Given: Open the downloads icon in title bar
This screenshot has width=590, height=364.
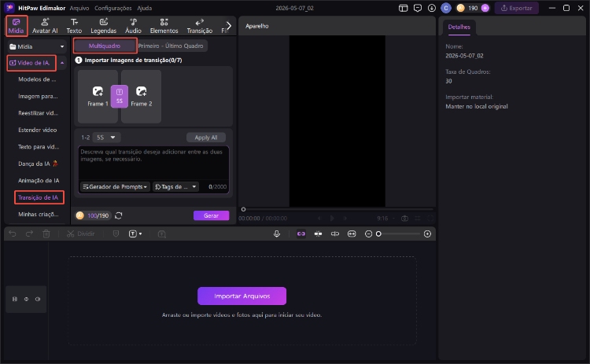Looking at the screenshot, I should tap(432, 8).
